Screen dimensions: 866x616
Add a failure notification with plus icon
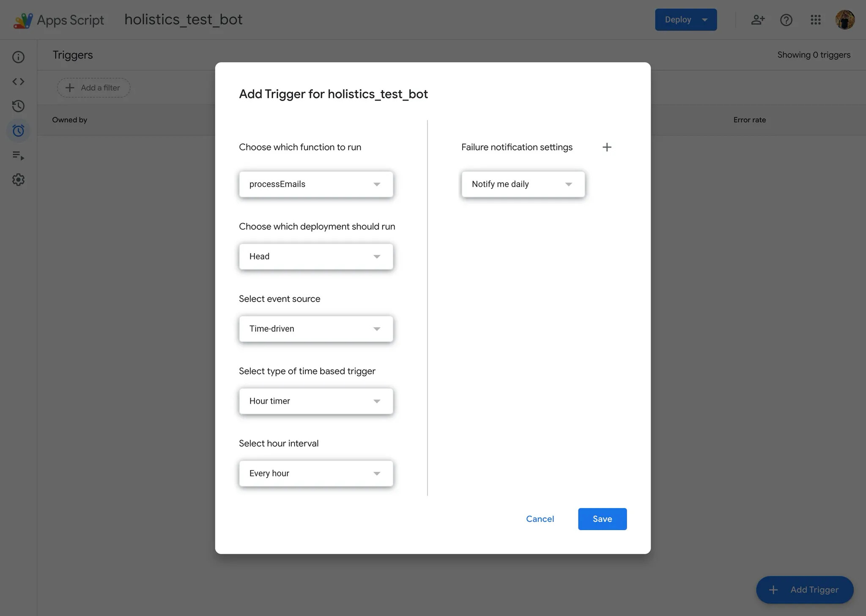pos(607,147)
